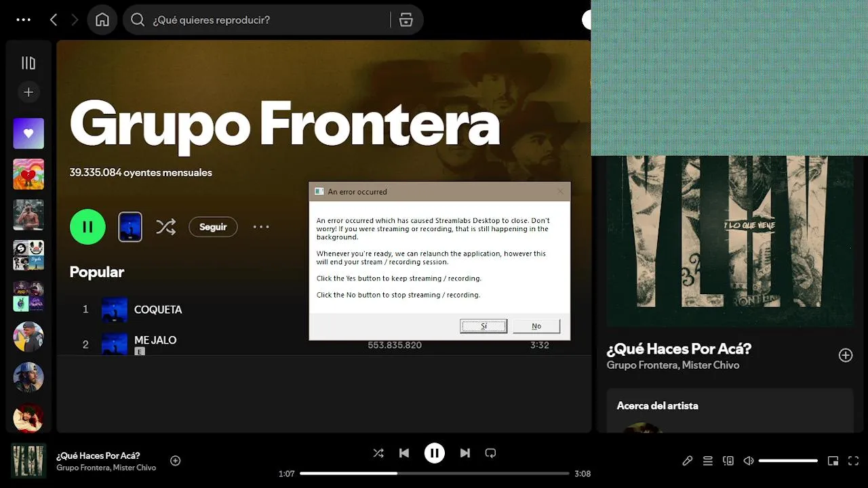The height and width of the screenshot is (488, 868).
Task: Go forward with the right arrow
Action: (75, 20)
